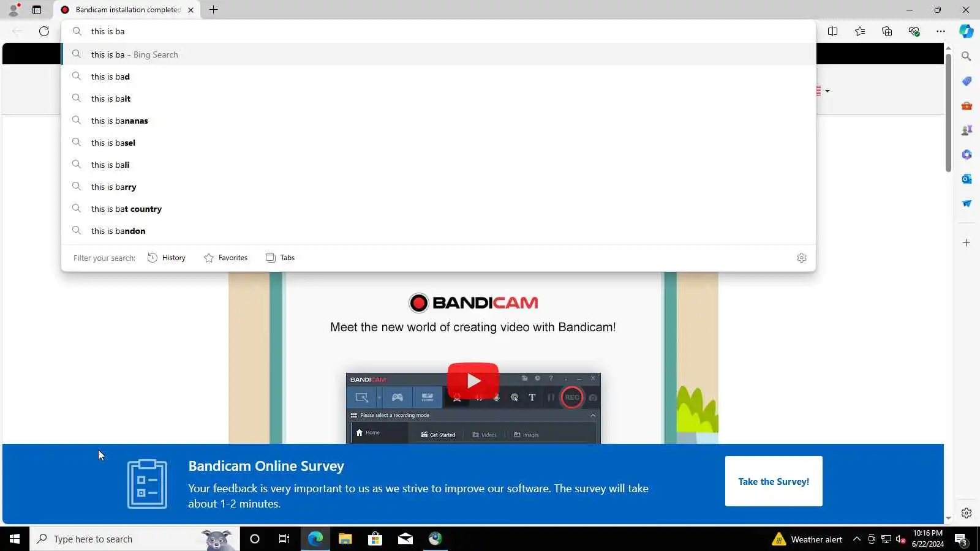Refresh the page with the reload icon
The width and height of the screenshot is (980, 551).
(x=44, y=31)
